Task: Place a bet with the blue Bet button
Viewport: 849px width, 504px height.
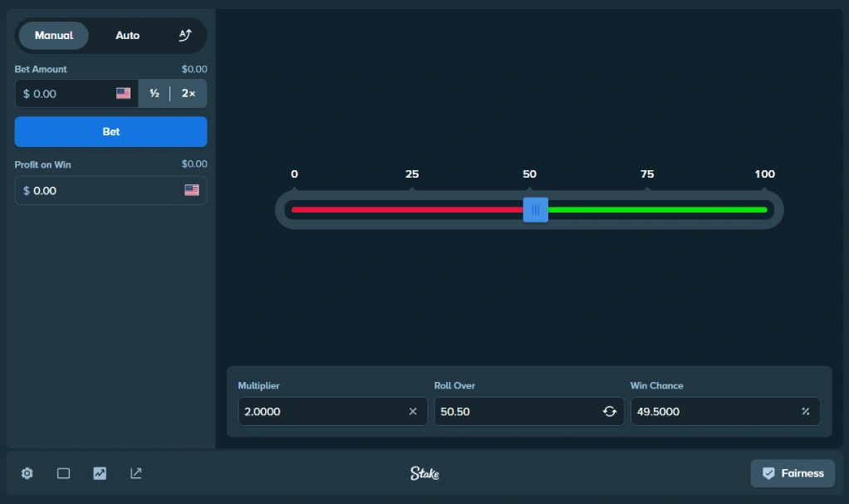Action: coord(110,131)
